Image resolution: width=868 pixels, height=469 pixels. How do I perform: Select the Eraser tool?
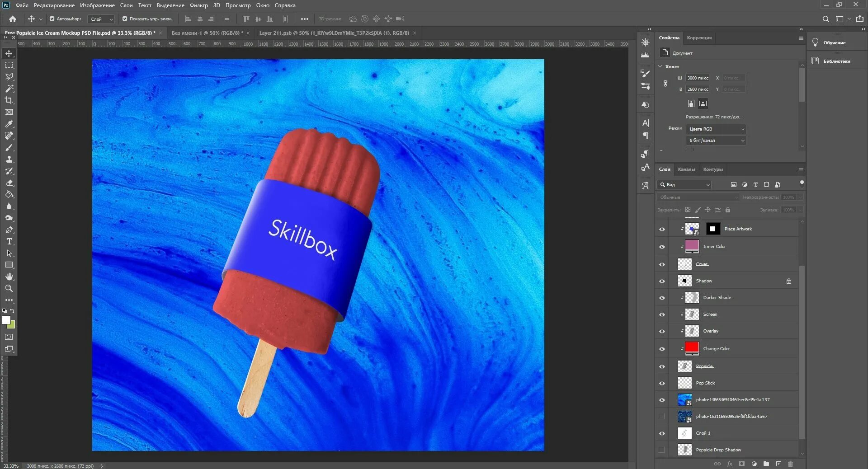(9, 183)
